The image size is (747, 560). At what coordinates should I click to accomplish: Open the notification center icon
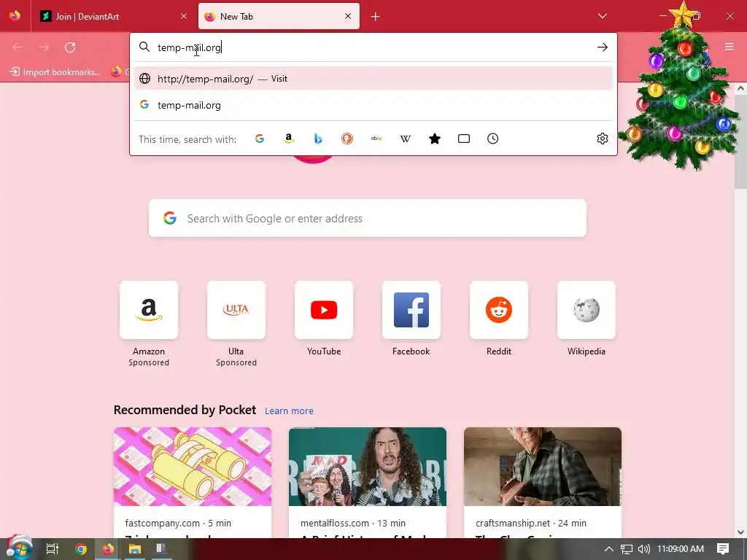point(723,549)
